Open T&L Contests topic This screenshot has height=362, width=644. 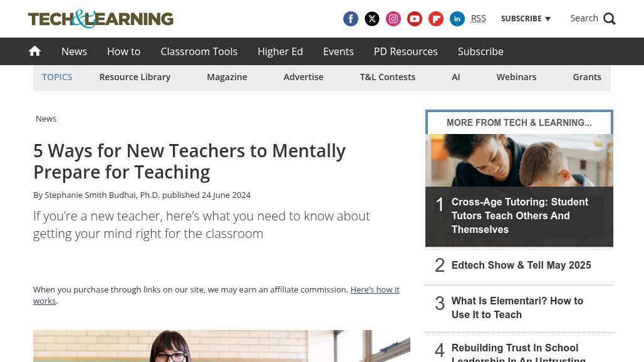pos(387,77)
